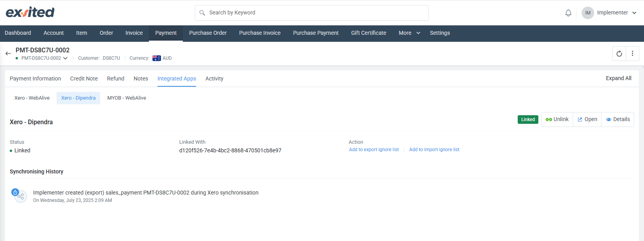Select the Xero - Dipendra sub-tab

click(78, 98)
